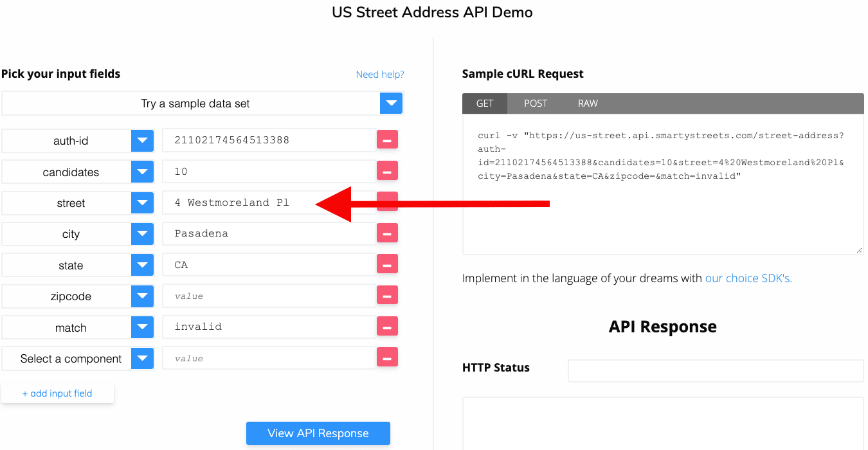Remove the street input field

[x=388, y=202]
